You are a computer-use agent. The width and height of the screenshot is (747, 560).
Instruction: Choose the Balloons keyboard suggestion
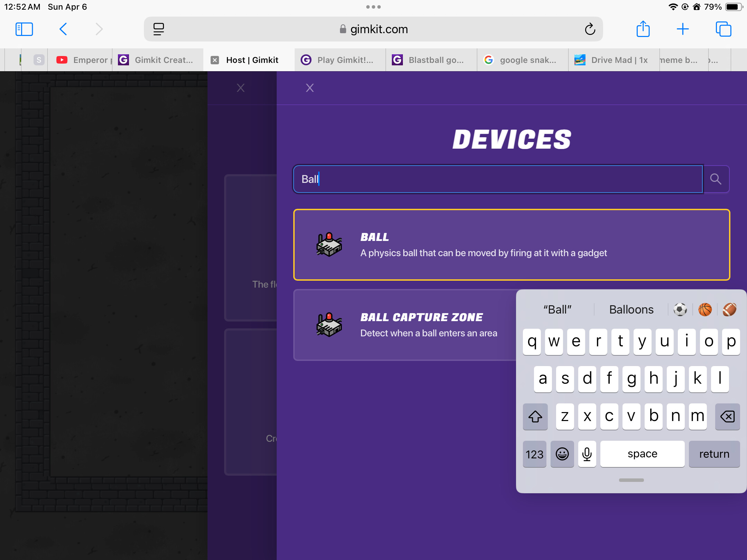coord(631,309)
